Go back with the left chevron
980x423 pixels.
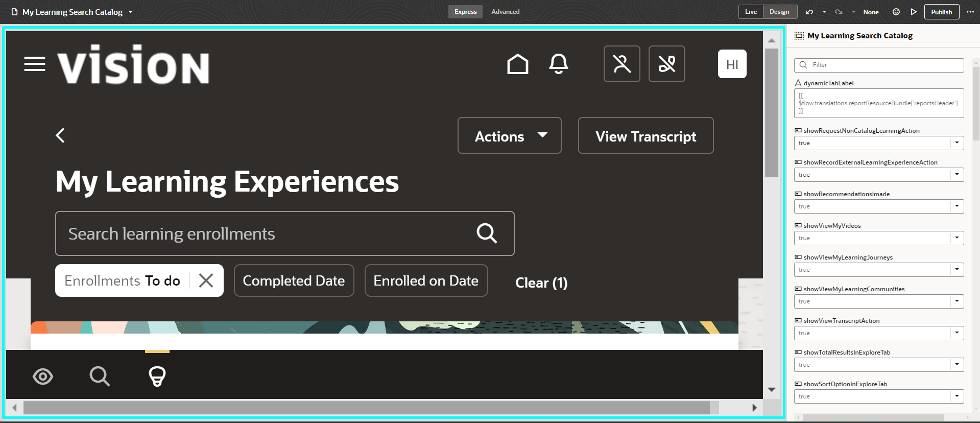click(x=60, y=135)
